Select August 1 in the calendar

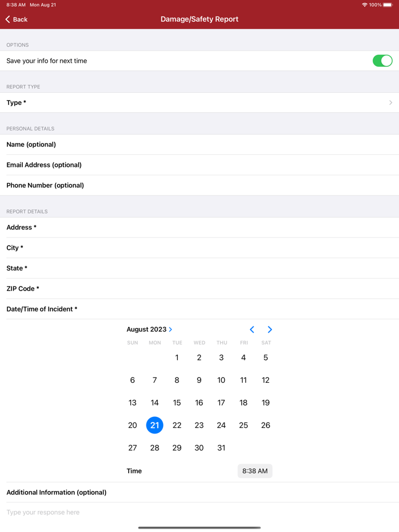tap(177, 358)
